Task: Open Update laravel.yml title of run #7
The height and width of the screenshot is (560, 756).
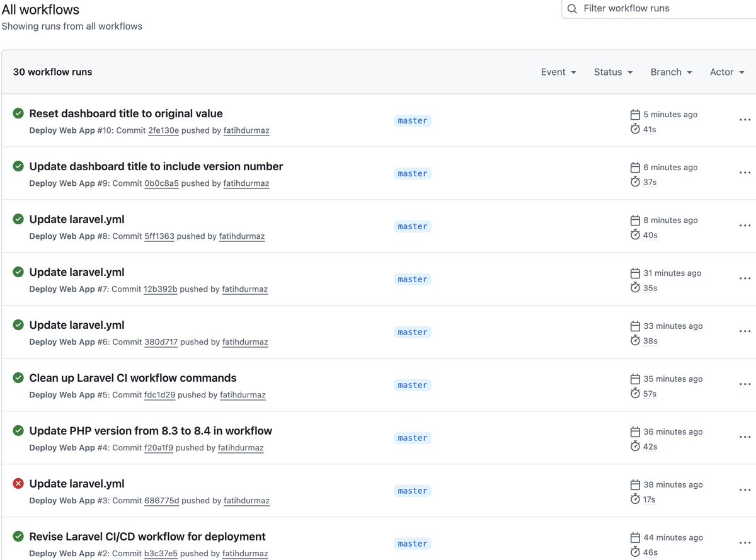Action: 77,272
